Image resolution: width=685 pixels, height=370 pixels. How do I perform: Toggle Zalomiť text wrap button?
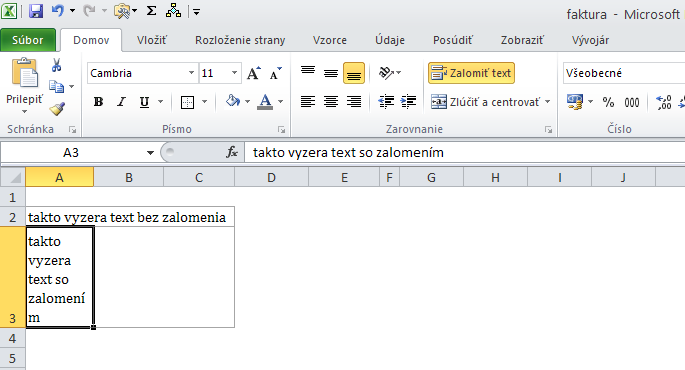(471, 73)
